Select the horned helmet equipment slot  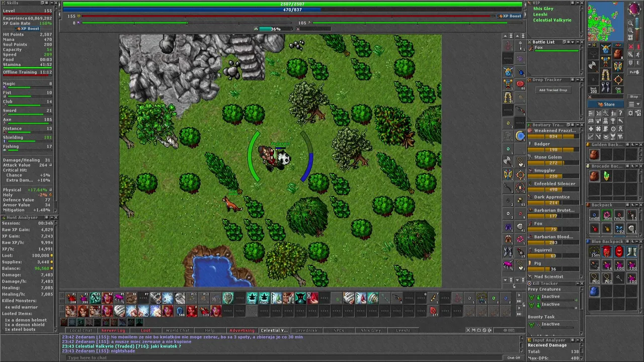pos(606,49)
